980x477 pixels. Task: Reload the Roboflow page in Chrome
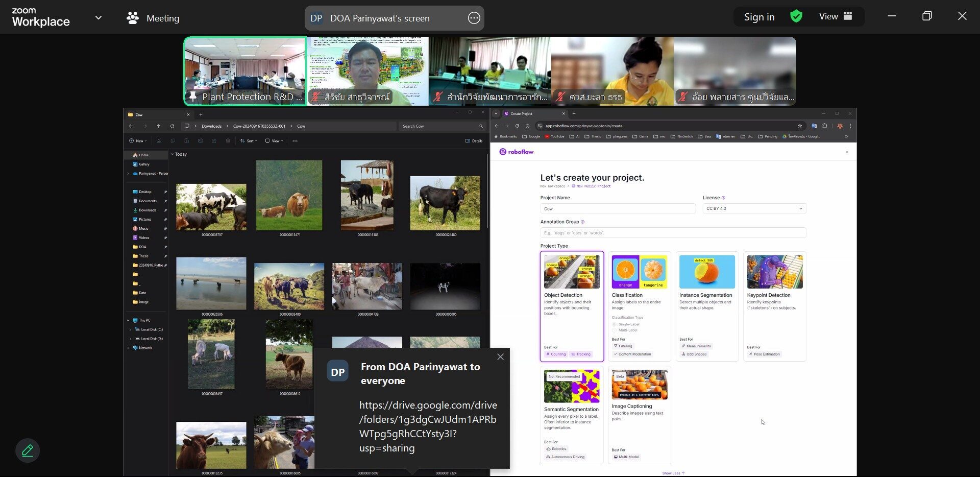click(x=517, y=126)
